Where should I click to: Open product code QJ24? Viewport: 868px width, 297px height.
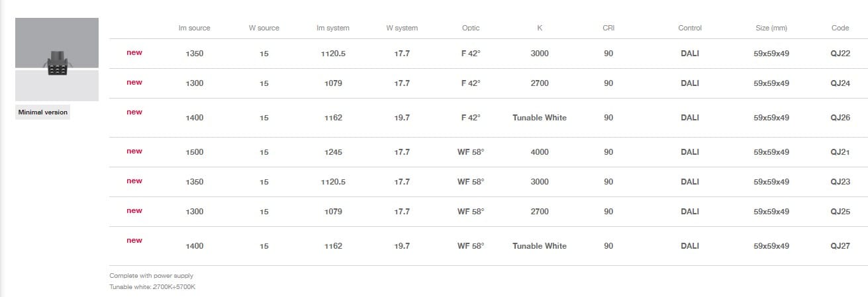[840, 83]
